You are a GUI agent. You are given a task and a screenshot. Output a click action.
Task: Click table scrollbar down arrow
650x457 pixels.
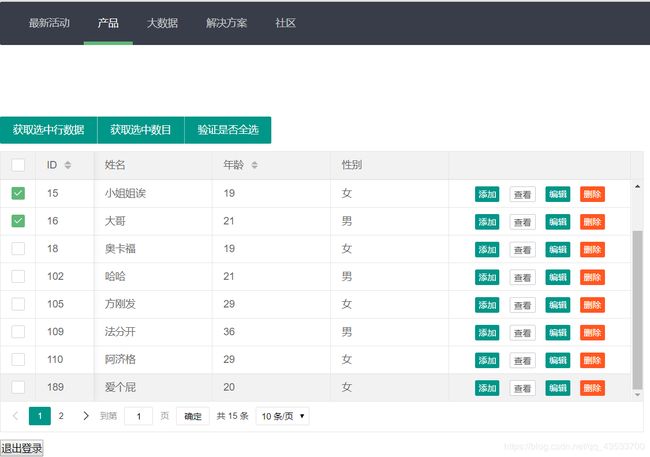637,394
